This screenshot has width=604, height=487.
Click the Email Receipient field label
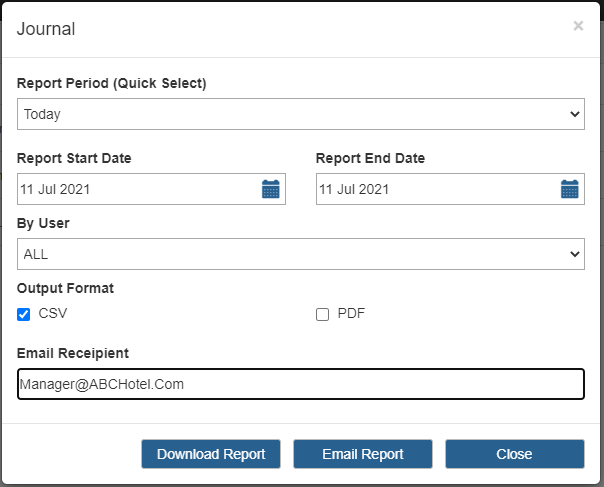73,353
